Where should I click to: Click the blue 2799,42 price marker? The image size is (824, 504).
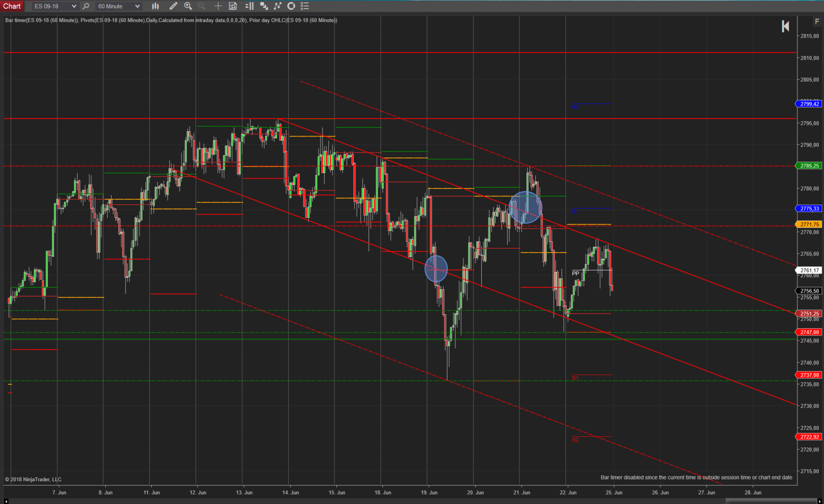tap(809, 104)
